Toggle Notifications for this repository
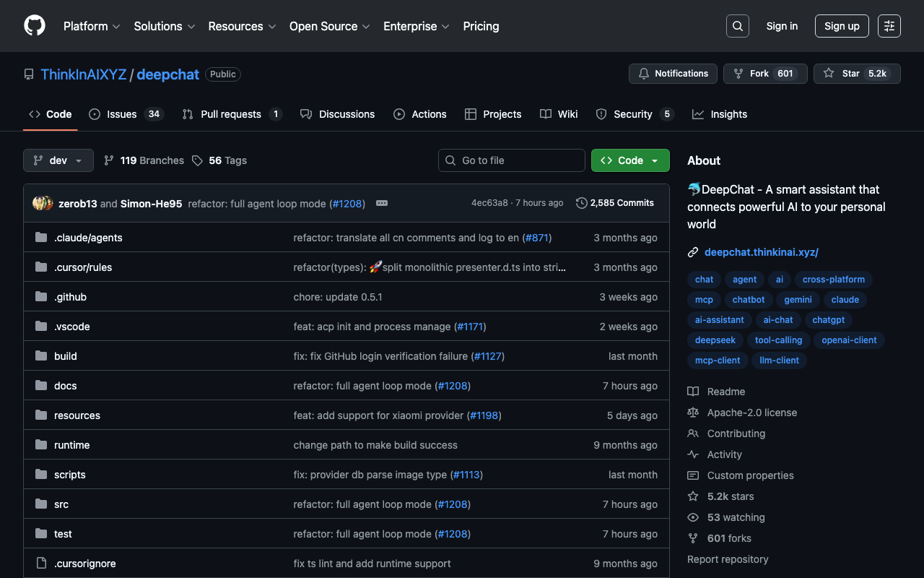 coord(673,74)
